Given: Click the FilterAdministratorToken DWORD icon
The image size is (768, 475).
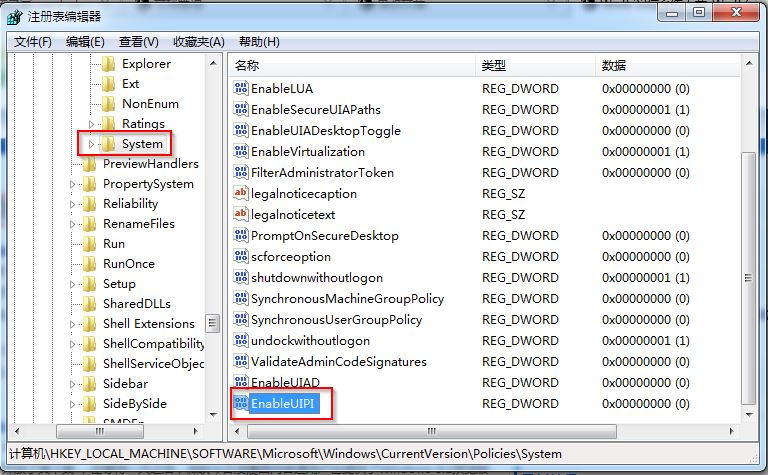Looking at the screenshot, I should tap(240, 172).
